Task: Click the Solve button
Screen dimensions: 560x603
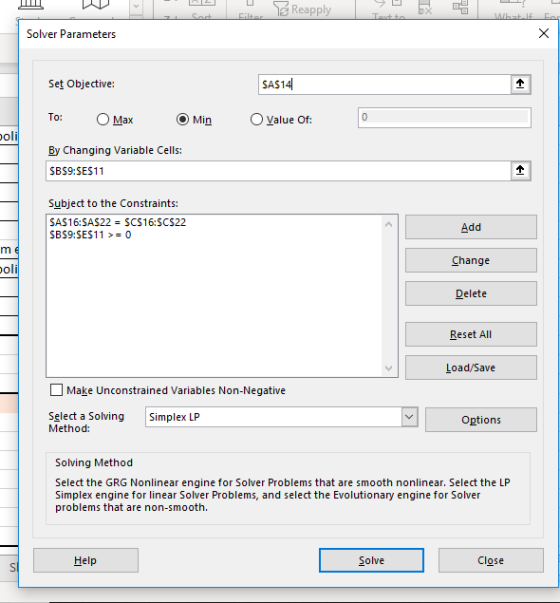Action: (372, 560)
